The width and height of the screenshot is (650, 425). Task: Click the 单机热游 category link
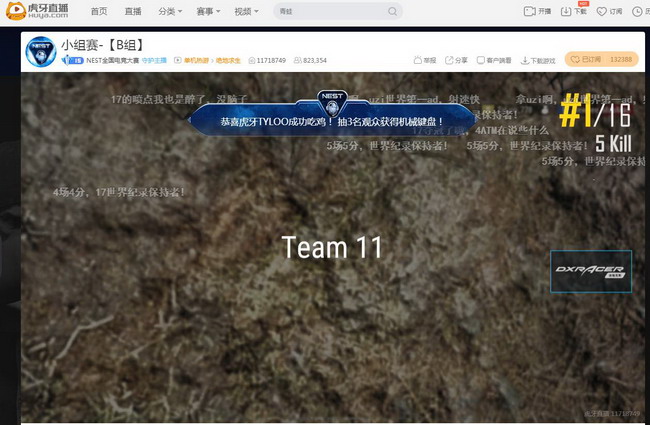point(197,60)
